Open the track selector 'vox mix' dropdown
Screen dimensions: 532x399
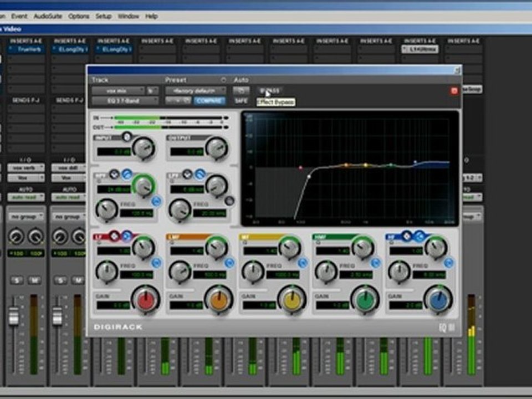point(118,90)
